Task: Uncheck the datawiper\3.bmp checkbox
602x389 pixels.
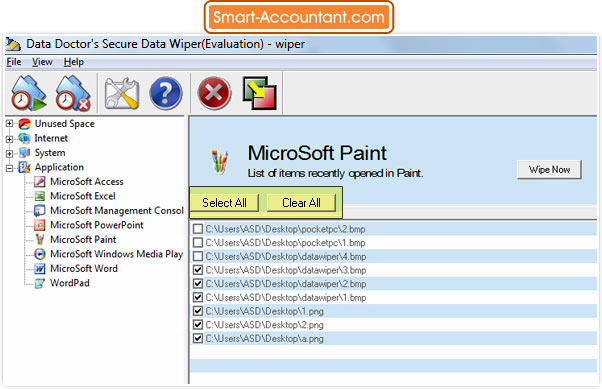Action: click(x=198, y=270)
